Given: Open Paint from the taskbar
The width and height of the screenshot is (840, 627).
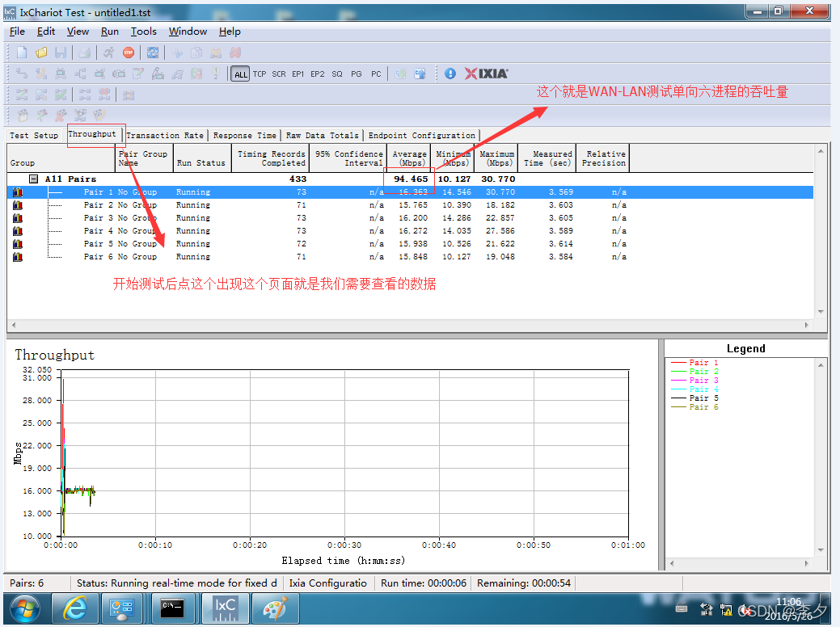Looking at the screenshot, I should [275, 608].
